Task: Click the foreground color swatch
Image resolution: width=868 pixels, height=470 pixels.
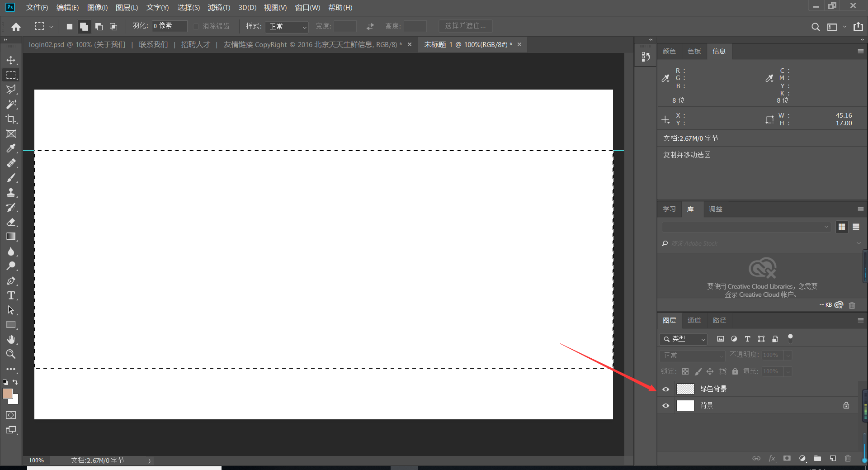Action: click(7, 393)
